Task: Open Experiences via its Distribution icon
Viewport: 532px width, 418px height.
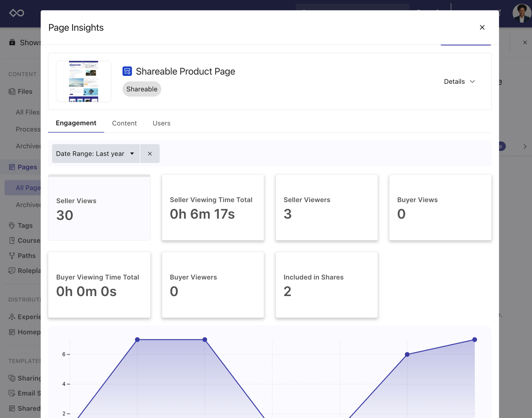Action: pos(11,316)
